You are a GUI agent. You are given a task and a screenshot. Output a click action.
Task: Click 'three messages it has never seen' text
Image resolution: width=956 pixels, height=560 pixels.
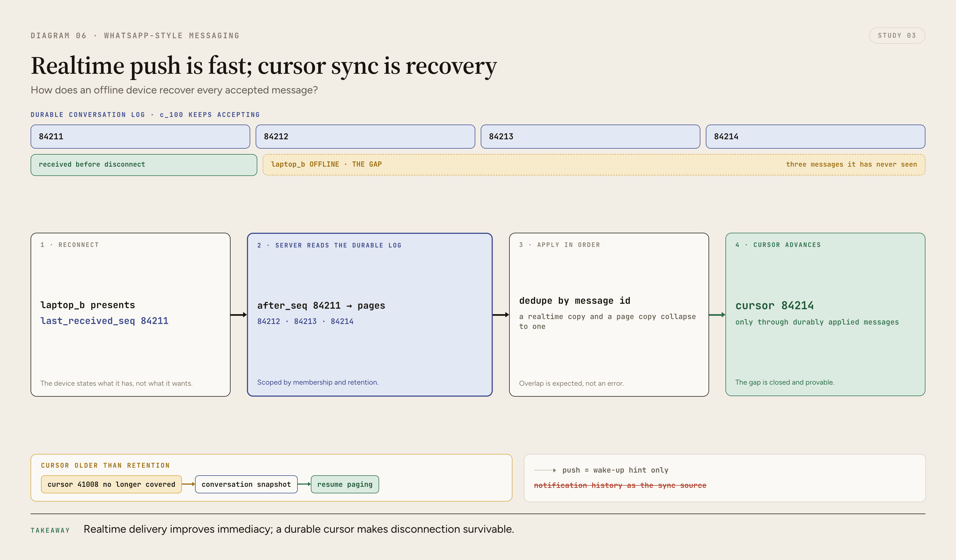pos(851,164)
